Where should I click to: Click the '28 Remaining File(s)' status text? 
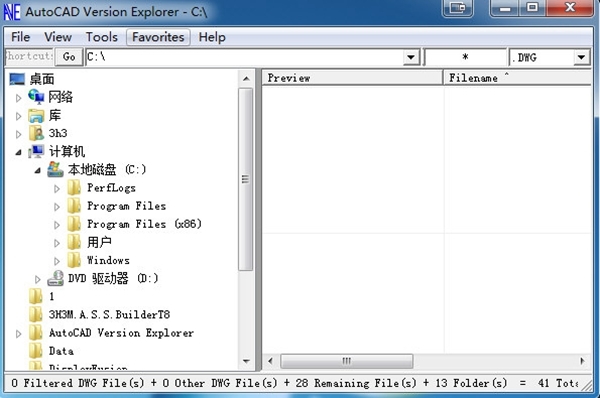pos(356,383)
